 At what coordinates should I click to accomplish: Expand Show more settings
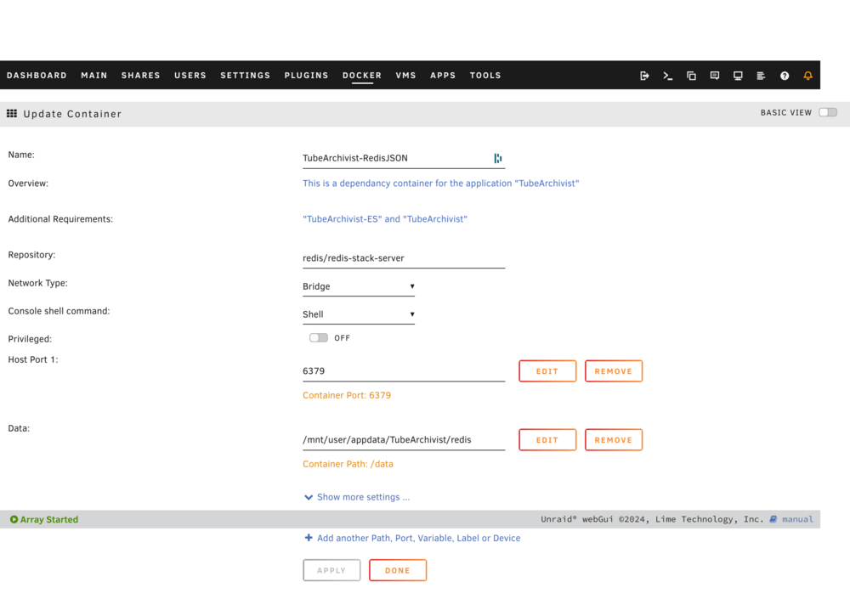coord(357,497)
